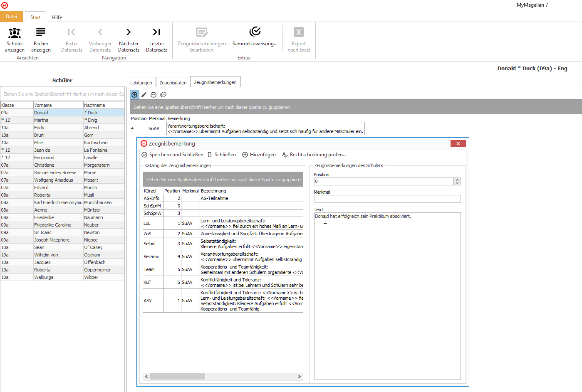Click the pencil edit remark icon
Viewport: 582px width, 392px height.
[144, 95]
